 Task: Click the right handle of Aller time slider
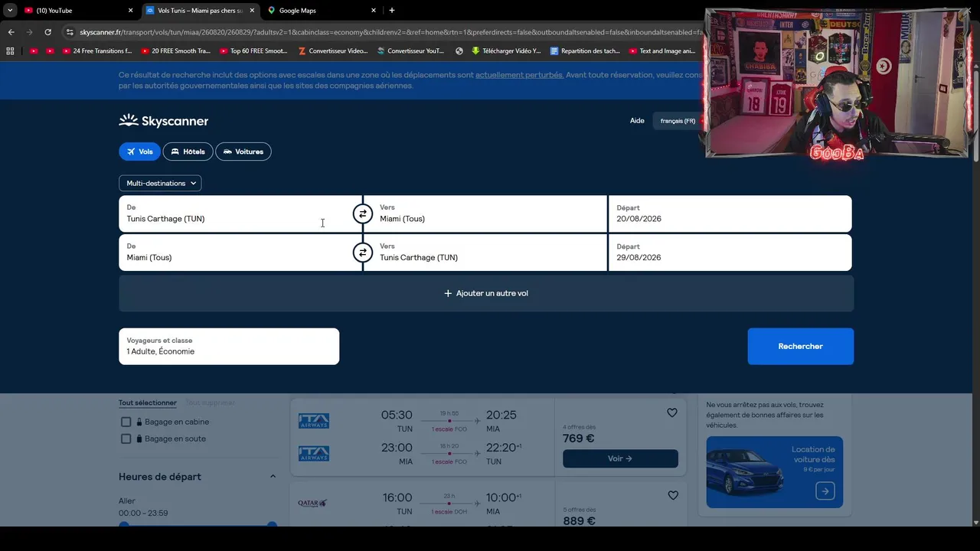272,525
